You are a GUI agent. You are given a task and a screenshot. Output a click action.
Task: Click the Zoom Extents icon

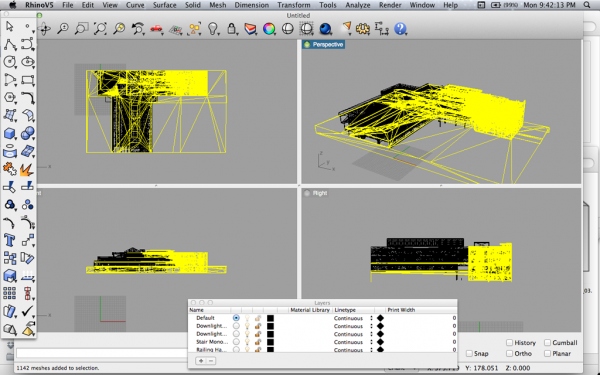pos(100,29)
